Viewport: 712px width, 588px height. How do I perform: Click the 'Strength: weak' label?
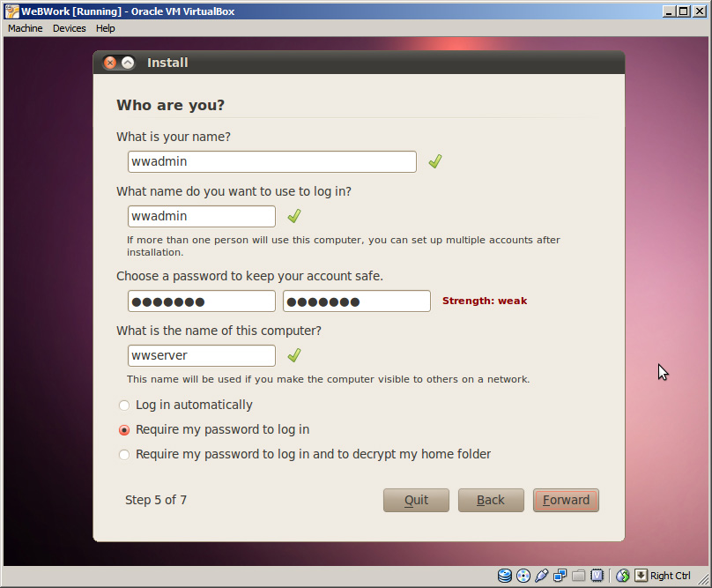tap(485, 301)
